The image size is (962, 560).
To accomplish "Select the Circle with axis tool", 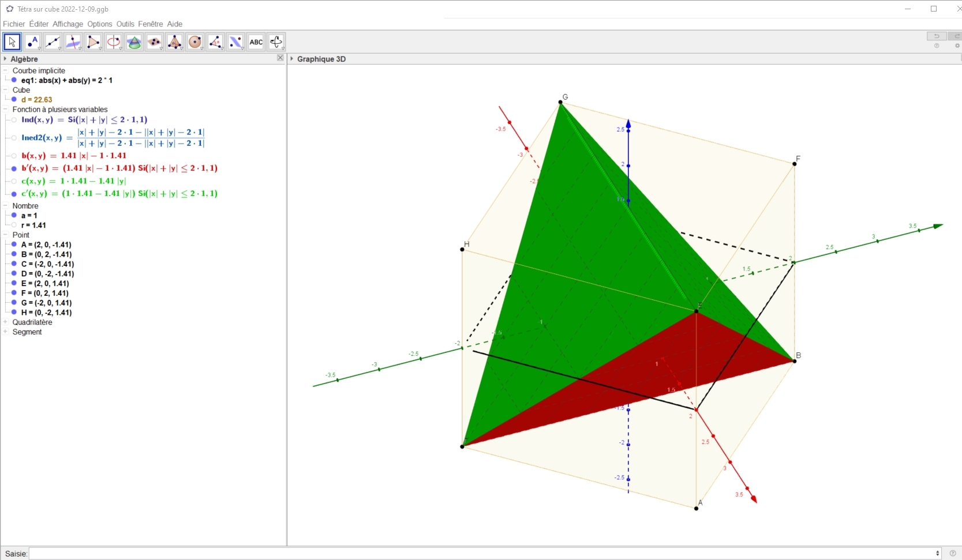I will point(114,42).
